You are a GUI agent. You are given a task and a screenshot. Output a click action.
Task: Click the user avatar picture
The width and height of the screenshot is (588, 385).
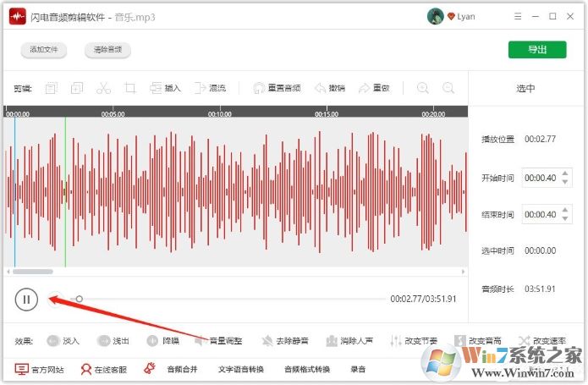coord(436,16)
